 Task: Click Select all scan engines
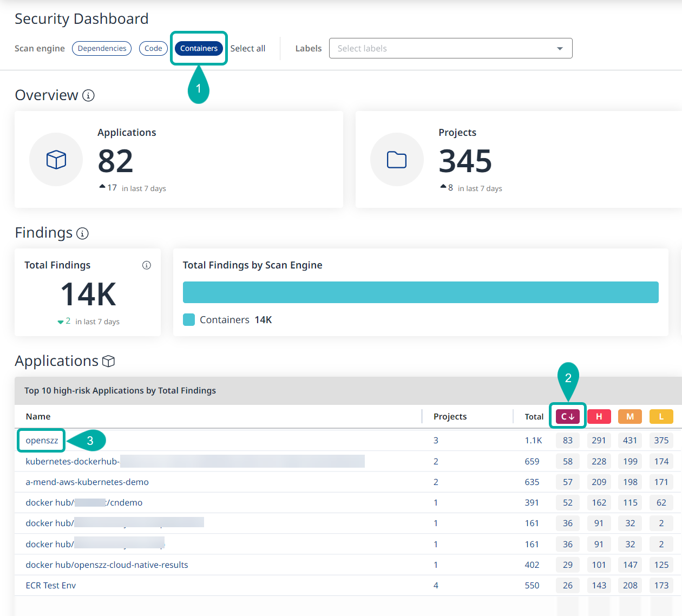point(248,49)
